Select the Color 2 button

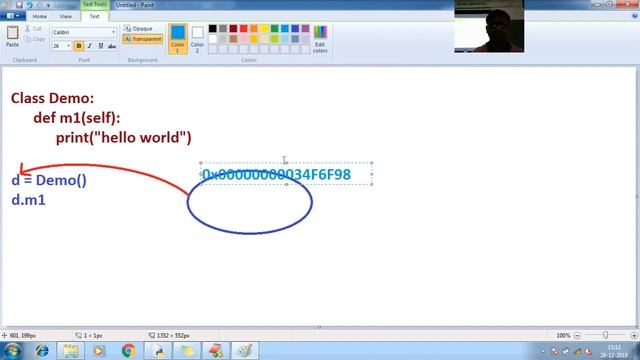click(x=197, y=39)
